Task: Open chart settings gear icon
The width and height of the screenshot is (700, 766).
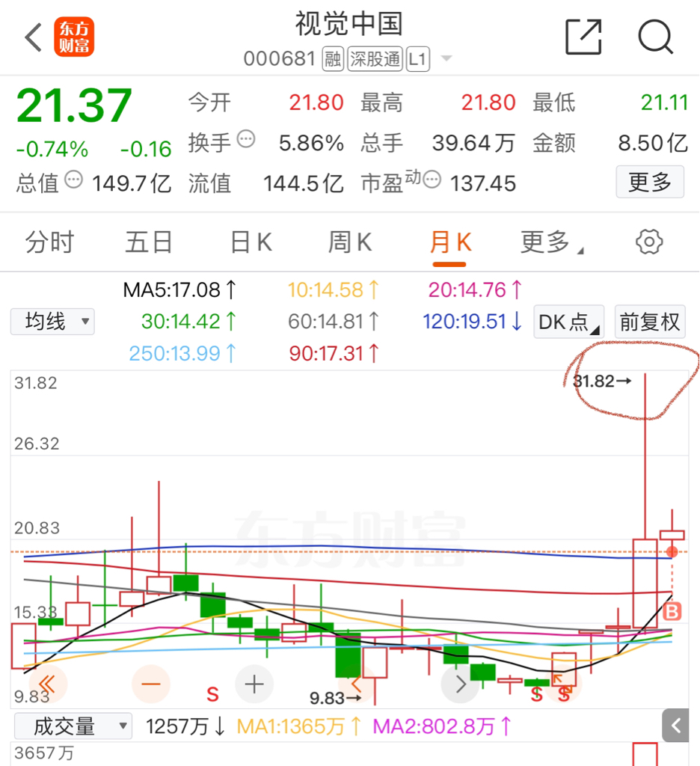Action: (x=649, y=242)
